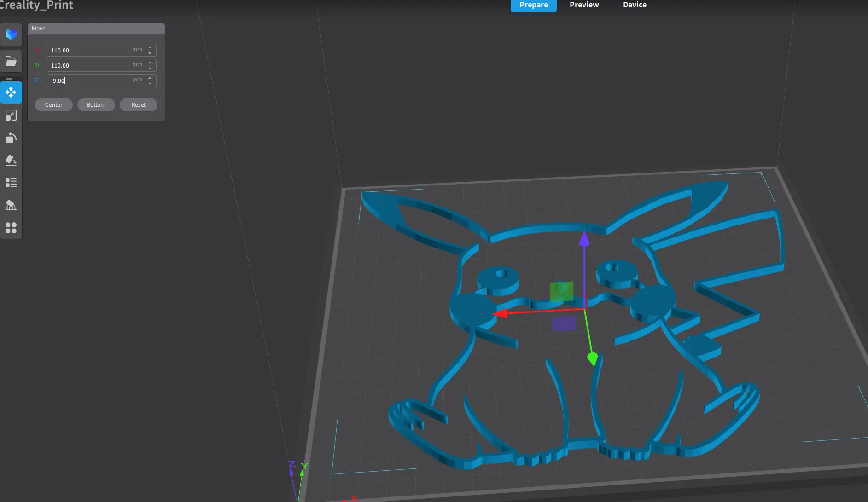Open the object list icon
Viewport: 868px width, 502px height.
pyautogui.click(x=11, y=183)
